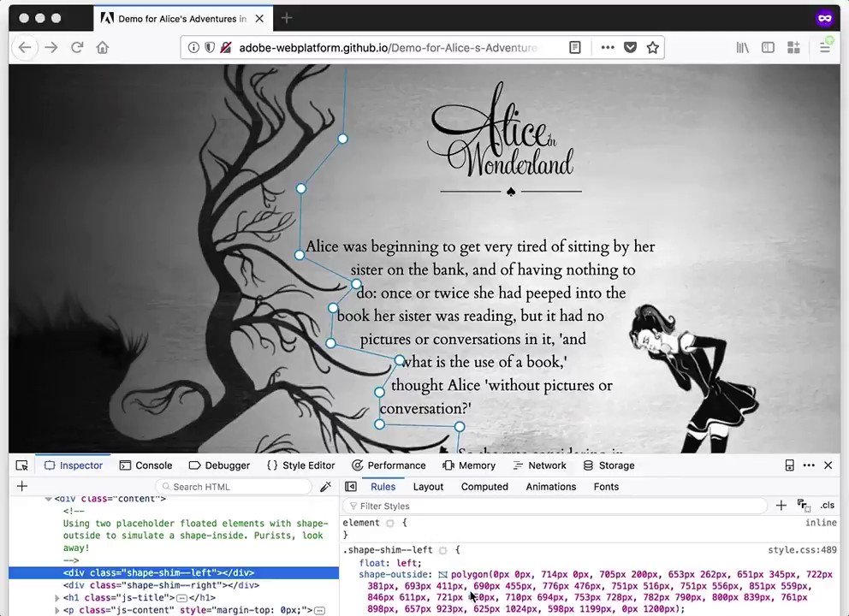Go back with the browser back arrow
The height and width of the screenshot is (616, 849).
pos(25,48)
